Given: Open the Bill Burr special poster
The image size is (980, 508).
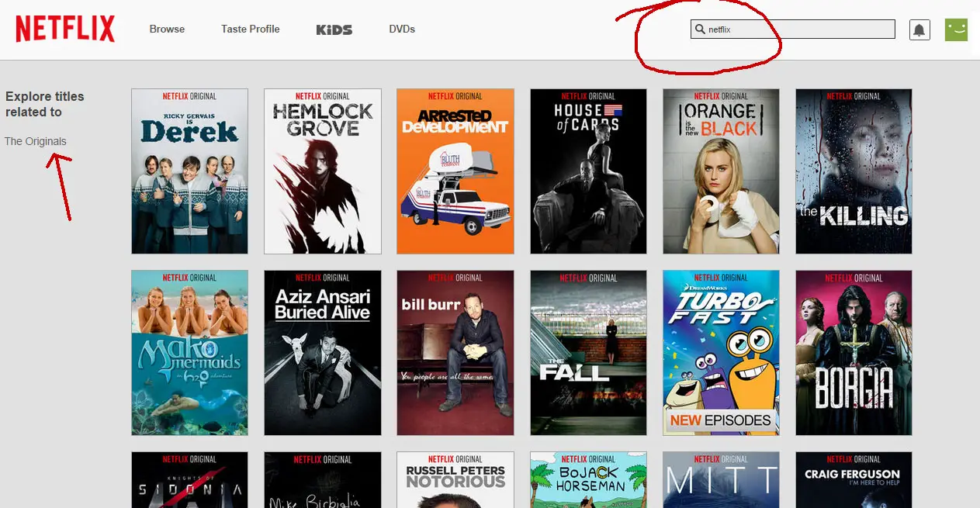Looking at the screenshot, I should [x=455, y=353].
